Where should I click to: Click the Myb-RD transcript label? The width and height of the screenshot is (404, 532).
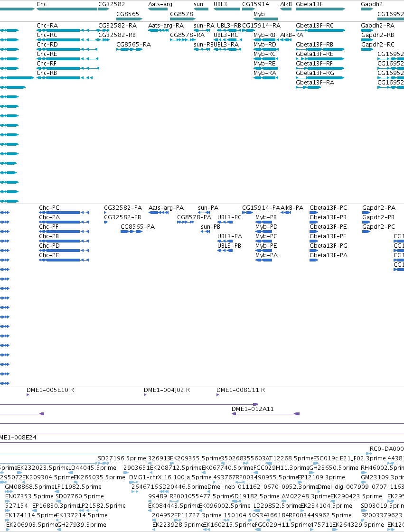[x=265, y=45]
